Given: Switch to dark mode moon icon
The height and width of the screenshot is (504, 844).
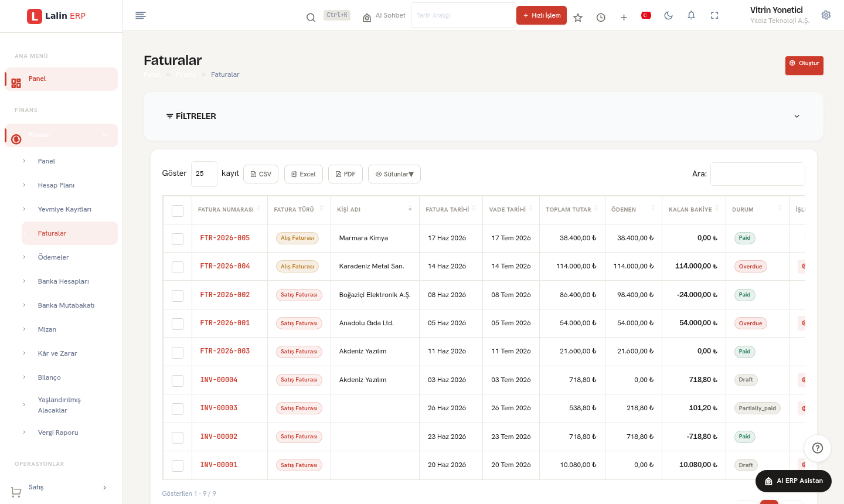Looking at the screenshot, I should coord(668,15).
